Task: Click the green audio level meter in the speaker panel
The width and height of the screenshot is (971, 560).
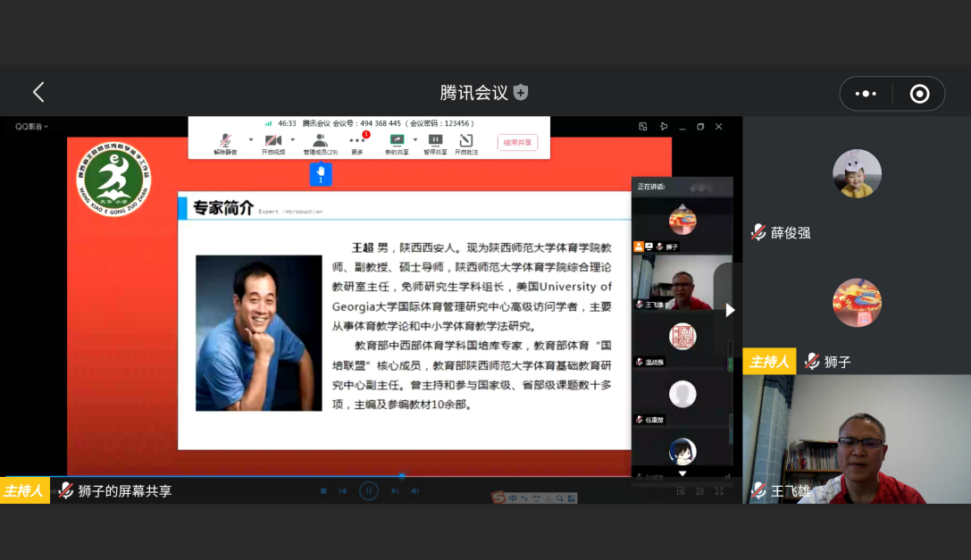Action: (x=730, y=357)
